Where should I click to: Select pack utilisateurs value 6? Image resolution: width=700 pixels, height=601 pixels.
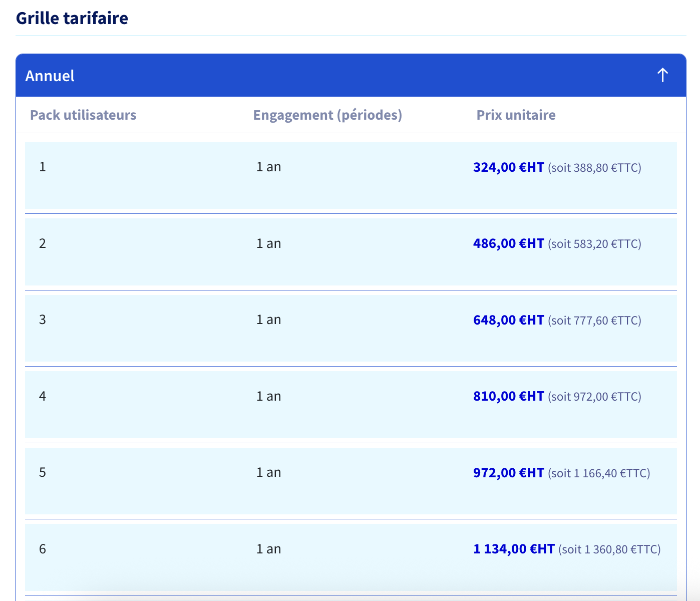[43, 549]
